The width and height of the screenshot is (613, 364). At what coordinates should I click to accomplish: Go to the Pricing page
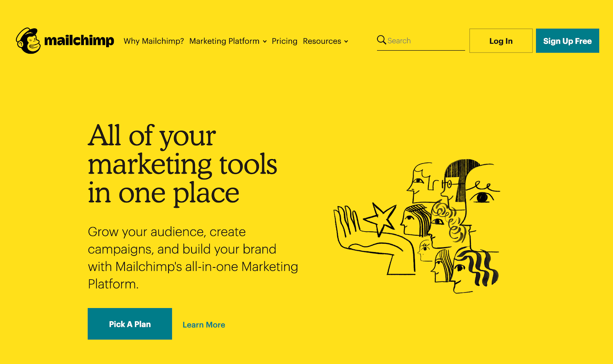[x=285, y=41]
